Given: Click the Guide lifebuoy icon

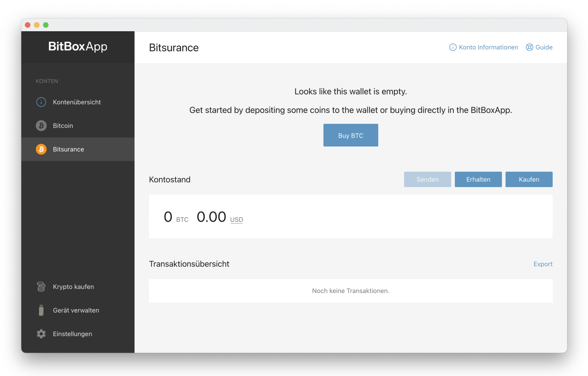Looking at the screenshot, I should (x=529, y=47).
